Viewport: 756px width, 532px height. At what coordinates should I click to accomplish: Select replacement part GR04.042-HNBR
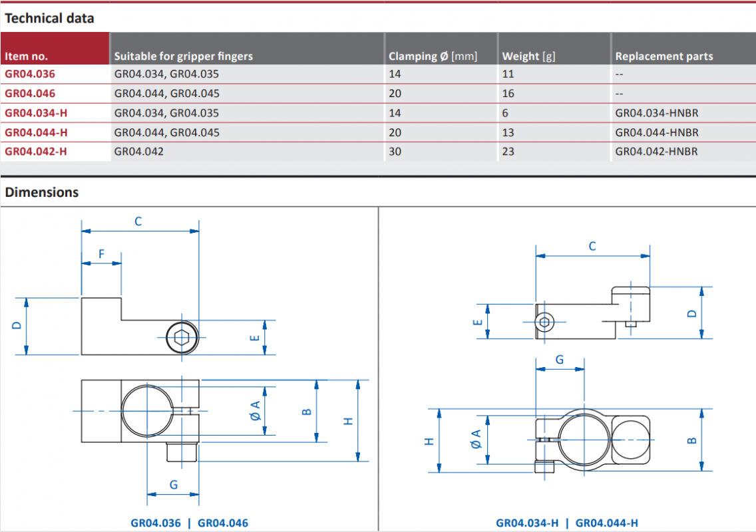[x=656, y=152]
